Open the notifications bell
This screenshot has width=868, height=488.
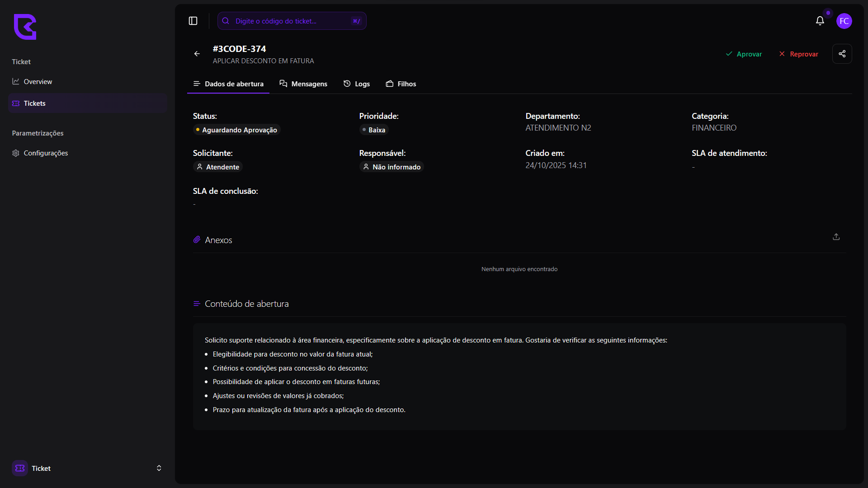(820, 21)
